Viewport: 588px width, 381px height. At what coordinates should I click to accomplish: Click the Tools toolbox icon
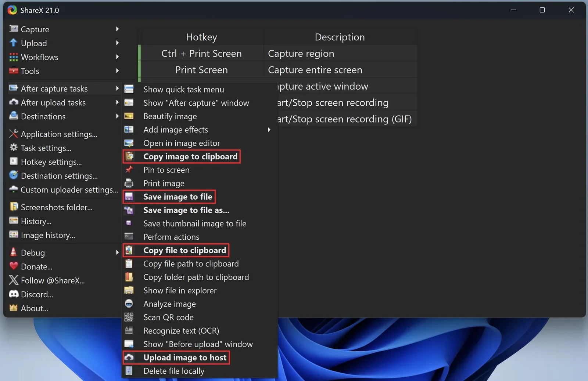(x=14, y=70)
